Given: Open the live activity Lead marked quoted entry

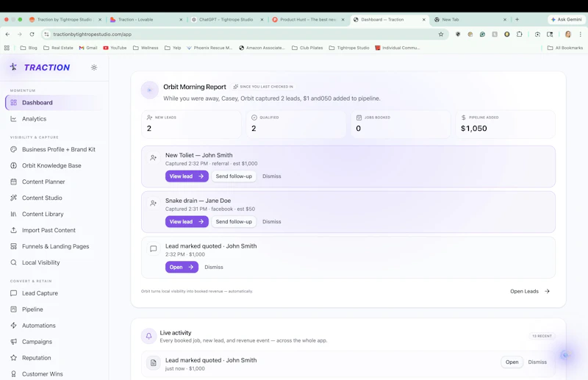Looking at the screenshot, I should tap(512, 362).
